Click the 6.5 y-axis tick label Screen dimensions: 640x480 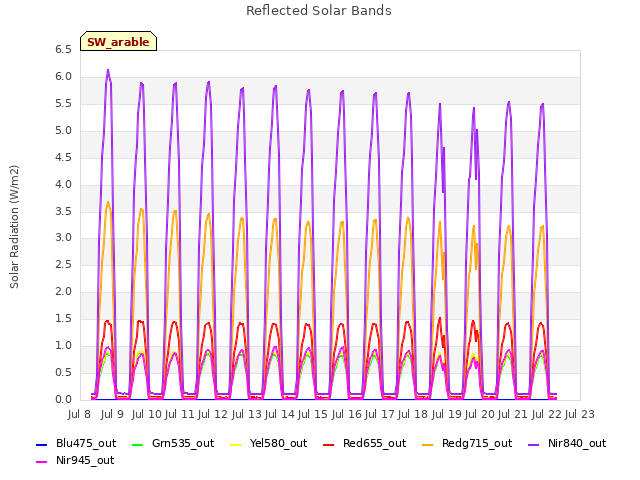pyautogui.click(x=63, y=50)
